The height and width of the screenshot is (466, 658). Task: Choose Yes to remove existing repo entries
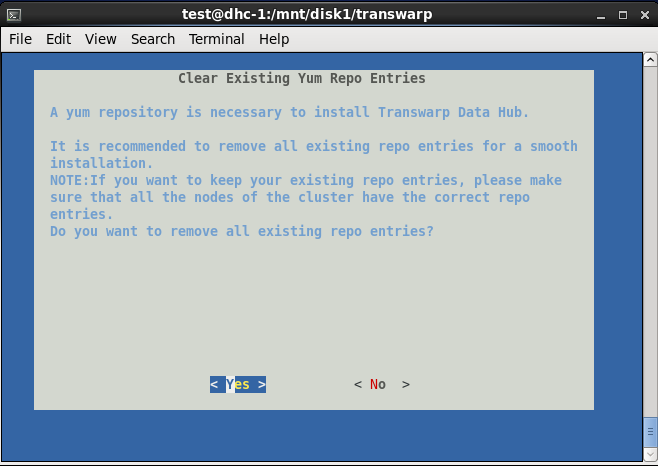[238, 384]
